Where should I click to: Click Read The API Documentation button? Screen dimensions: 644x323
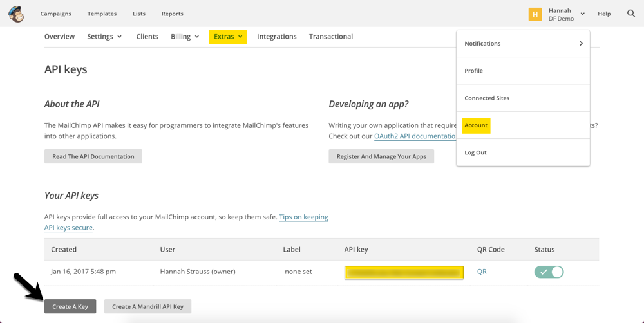pos(93,156)
